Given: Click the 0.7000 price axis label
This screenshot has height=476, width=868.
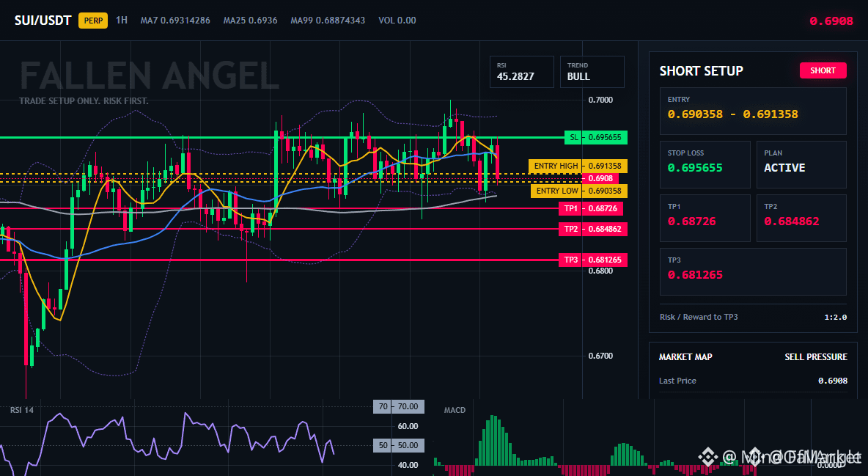Looking at the screenshot, I should click(x=600, y=100).
